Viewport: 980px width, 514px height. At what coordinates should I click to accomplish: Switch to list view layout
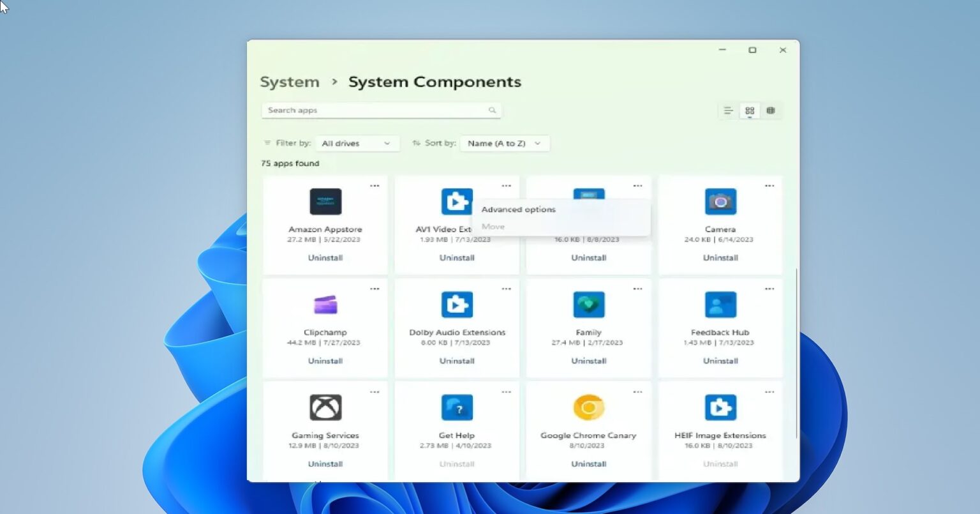[727, 110]
